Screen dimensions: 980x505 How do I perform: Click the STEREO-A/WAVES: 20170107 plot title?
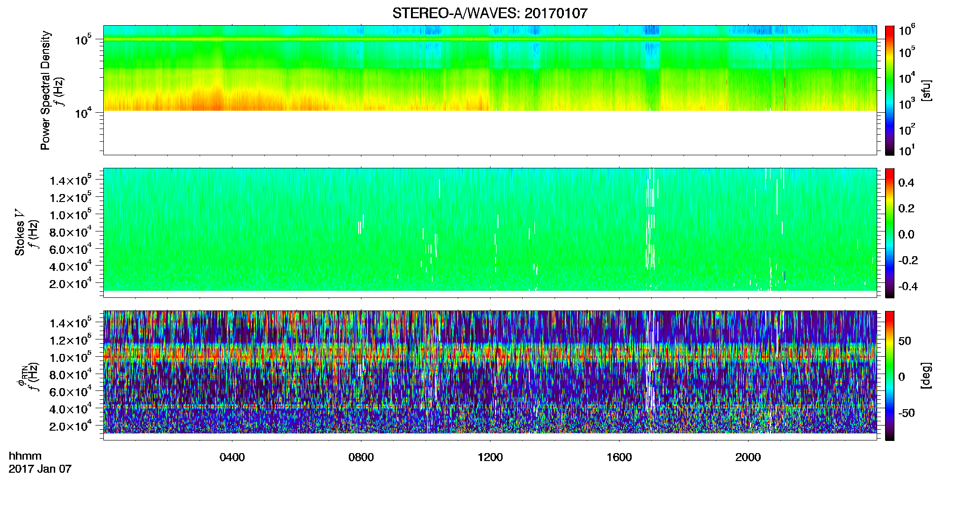tap(490, 13)
